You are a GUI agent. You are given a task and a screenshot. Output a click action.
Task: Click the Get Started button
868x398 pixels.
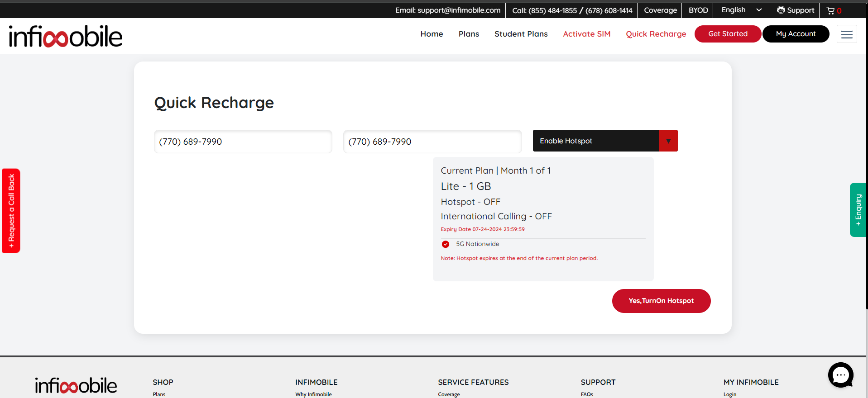click(728, 34)
